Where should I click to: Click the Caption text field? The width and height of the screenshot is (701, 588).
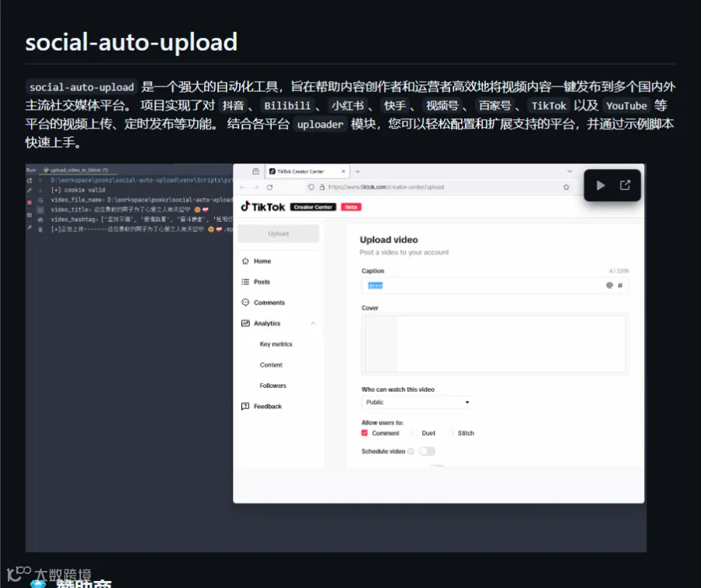(495, 285)
